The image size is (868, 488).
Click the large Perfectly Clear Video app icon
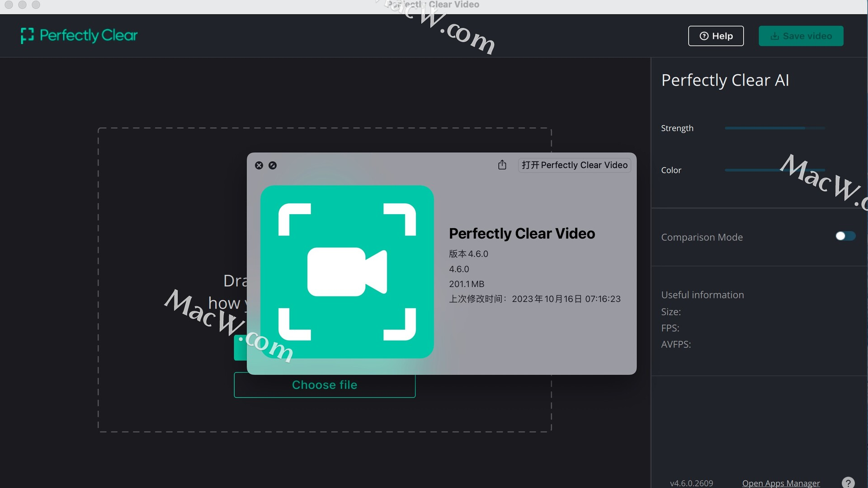pos(347,272)
